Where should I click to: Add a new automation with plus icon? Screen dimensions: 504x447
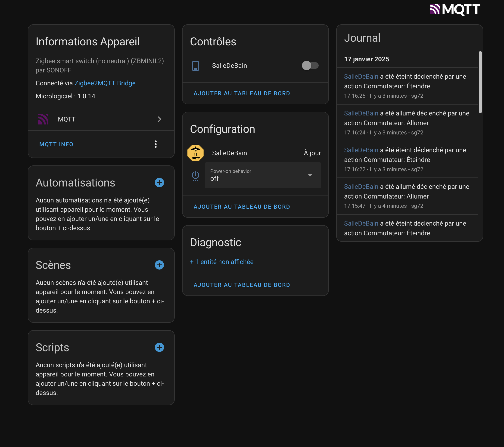(159, 183)
